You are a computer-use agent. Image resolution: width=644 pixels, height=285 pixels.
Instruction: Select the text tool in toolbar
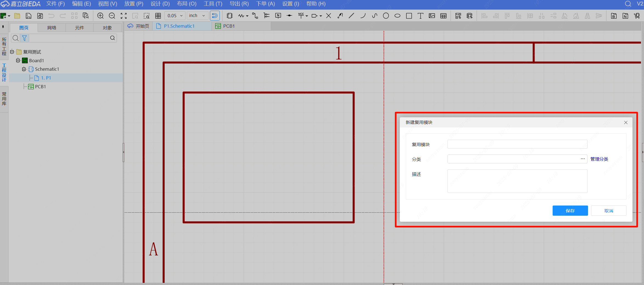(x=420, y=16)
